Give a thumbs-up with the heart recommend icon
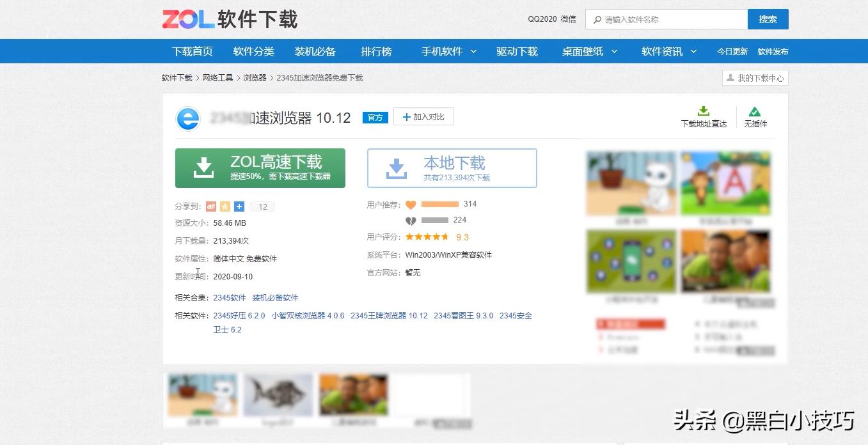 pos(411,203)
